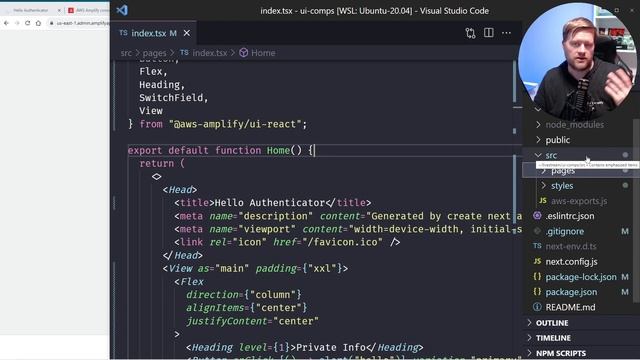Click the browser forward button

[x=17, y=23]
